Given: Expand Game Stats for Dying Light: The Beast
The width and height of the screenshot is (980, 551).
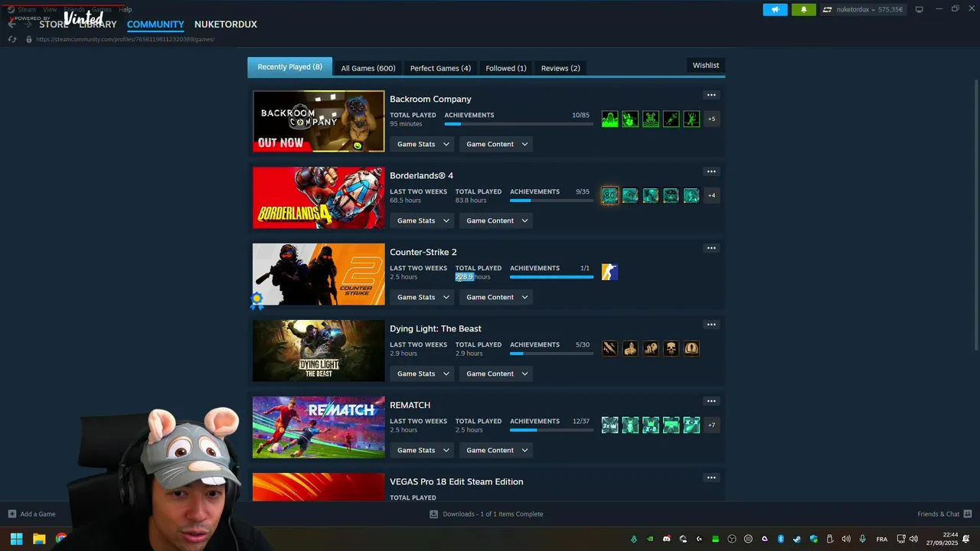Looking at the screenshot, I should click(423, 373).
